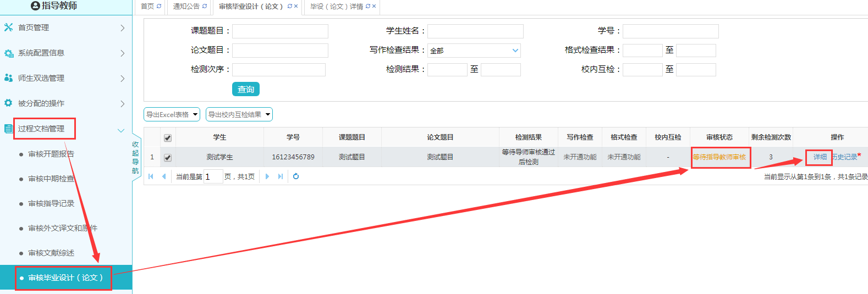This screenshot has height=294, width=868.
Task: Close the 毕设（论文）详情 tab
Action: 374,7
